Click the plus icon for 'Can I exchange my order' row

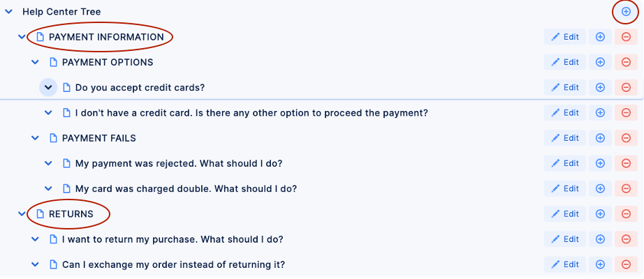(600, 264)
